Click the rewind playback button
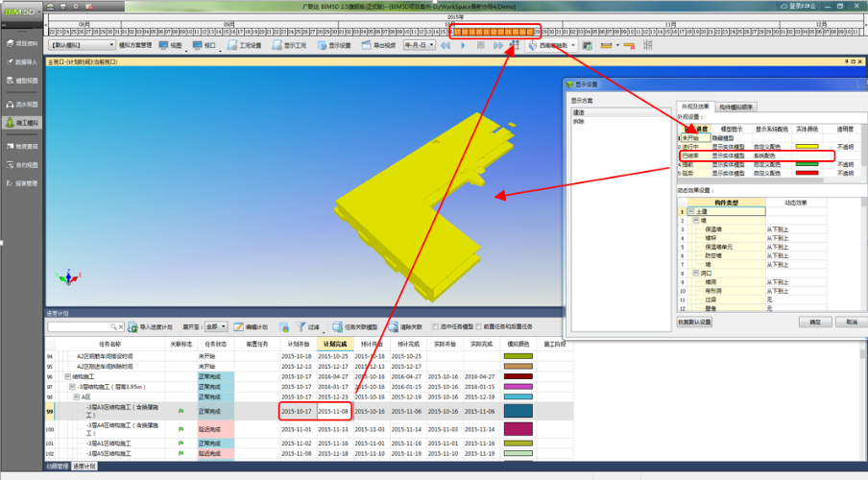Viewport: 868px width, 480px height. [x=446, y=45]
